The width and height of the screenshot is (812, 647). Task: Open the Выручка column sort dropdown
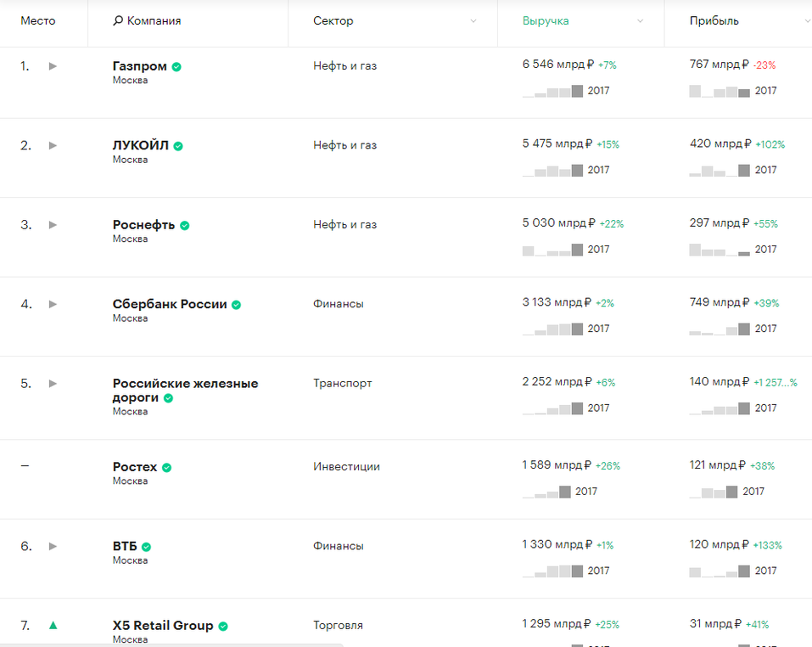point(640,21)
